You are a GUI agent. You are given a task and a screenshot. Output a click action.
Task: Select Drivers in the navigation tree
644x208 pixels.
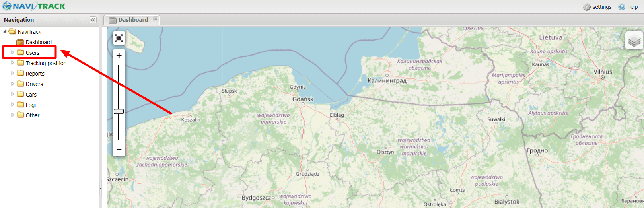tap(34, 84)
